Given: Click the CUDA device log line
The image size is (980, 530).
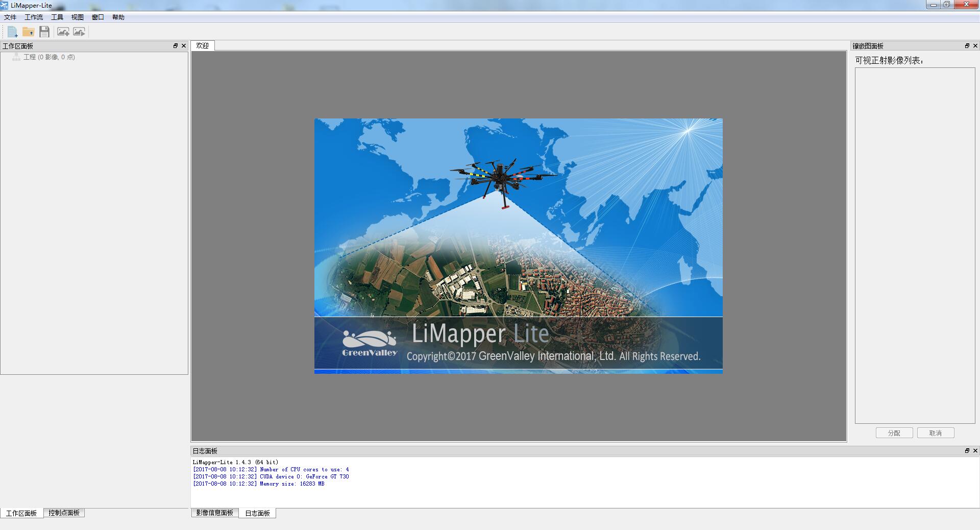Looking at the screenshot, I should tap(271, 477).
